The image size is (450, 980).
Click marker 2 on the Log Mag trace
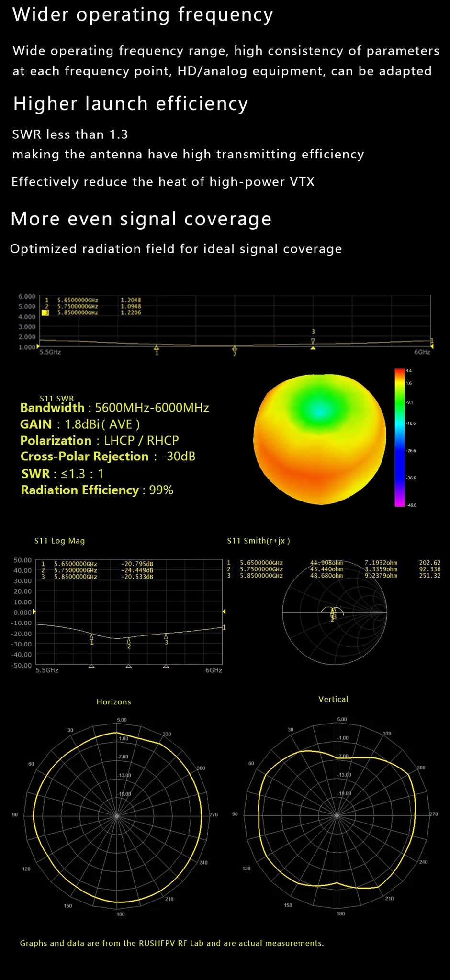[x=129, y=643]
